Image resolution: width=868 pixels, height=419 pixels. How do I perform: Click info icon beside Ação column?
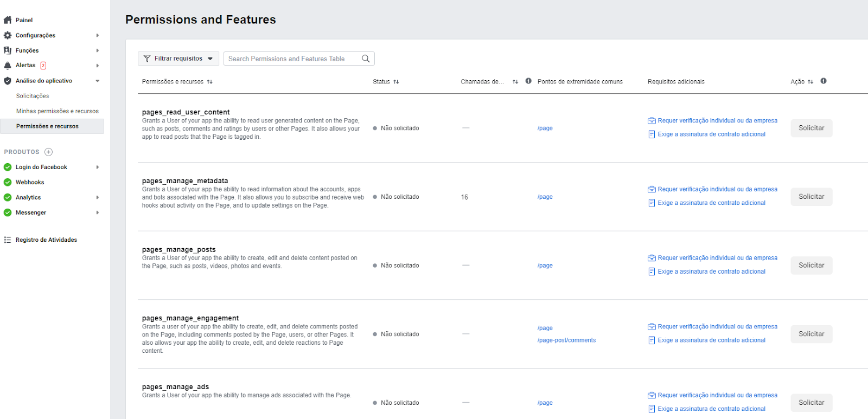824,81
